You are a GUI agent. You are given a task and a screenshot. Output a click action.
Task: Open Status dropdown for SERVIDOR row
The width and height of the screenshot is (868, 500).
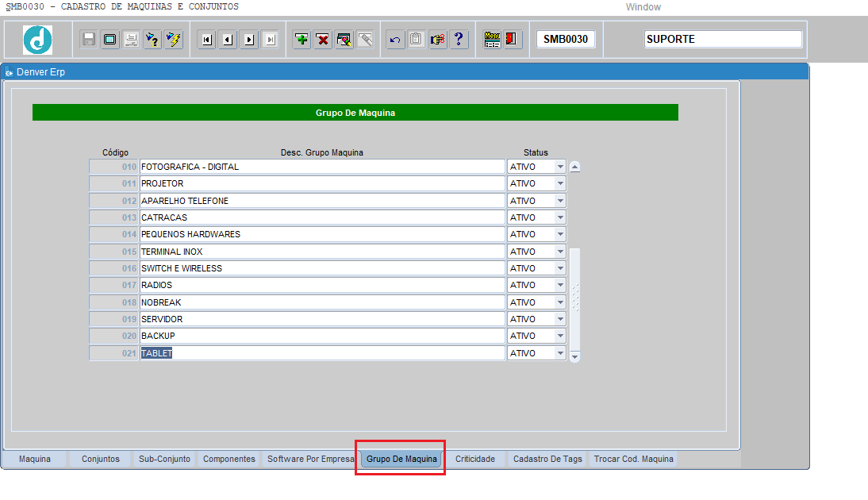pos(560,319)
